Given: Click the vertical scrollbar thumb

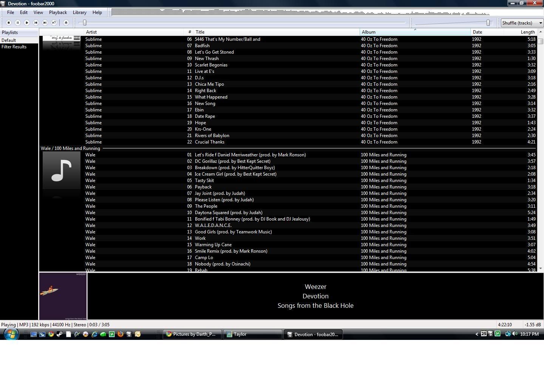Looking at the screenshot, I should pos(541,41).
